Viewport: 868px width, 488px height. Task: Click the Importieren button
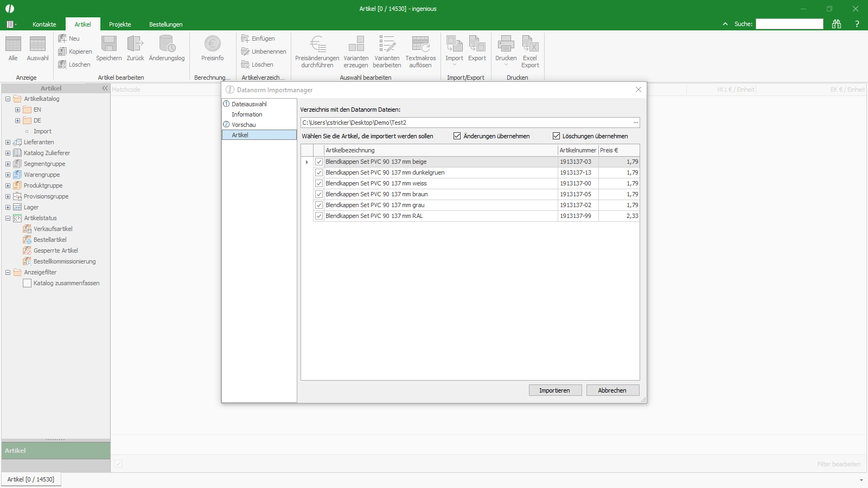pyautogui.click(x=555, y=390)
